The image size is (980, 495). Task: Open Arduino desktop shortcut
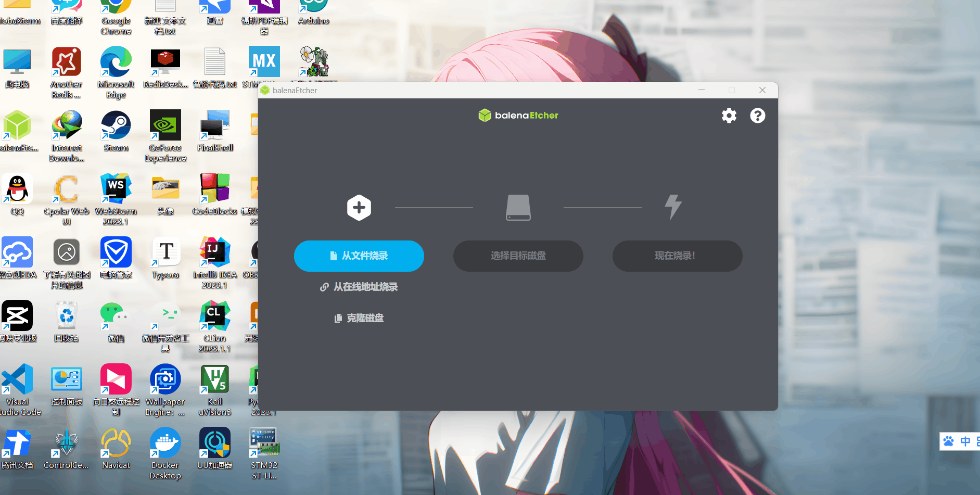point(314,11)
